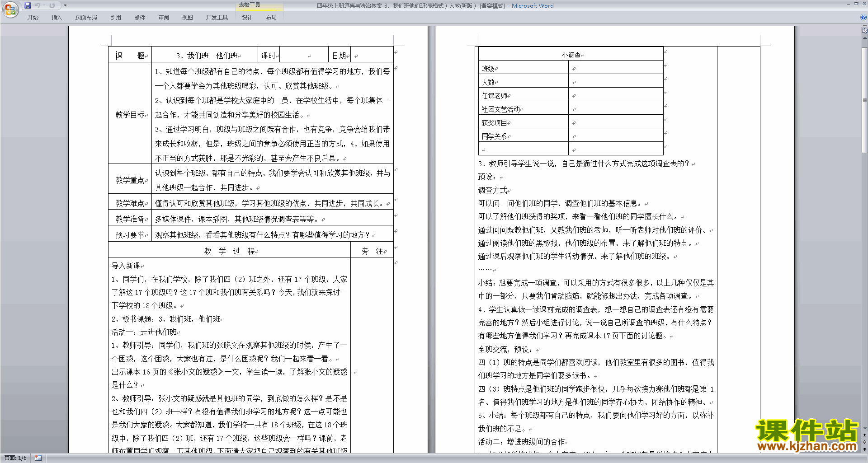Screen dimensions: 868x463
Task: Open the 设计 table tools tab
Action: point(247,17)
